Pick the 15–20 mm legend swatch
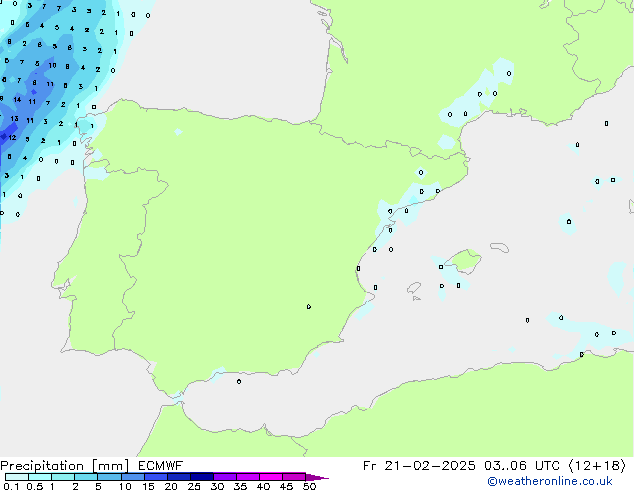The width and height of the screenshot is (634, 490). pos(155,477)
